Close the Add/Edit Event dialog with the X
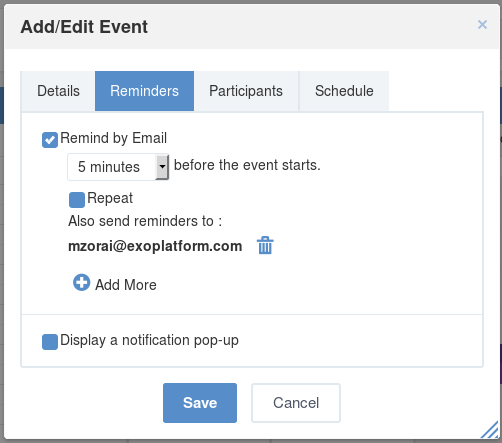 (x=482, y=24)
